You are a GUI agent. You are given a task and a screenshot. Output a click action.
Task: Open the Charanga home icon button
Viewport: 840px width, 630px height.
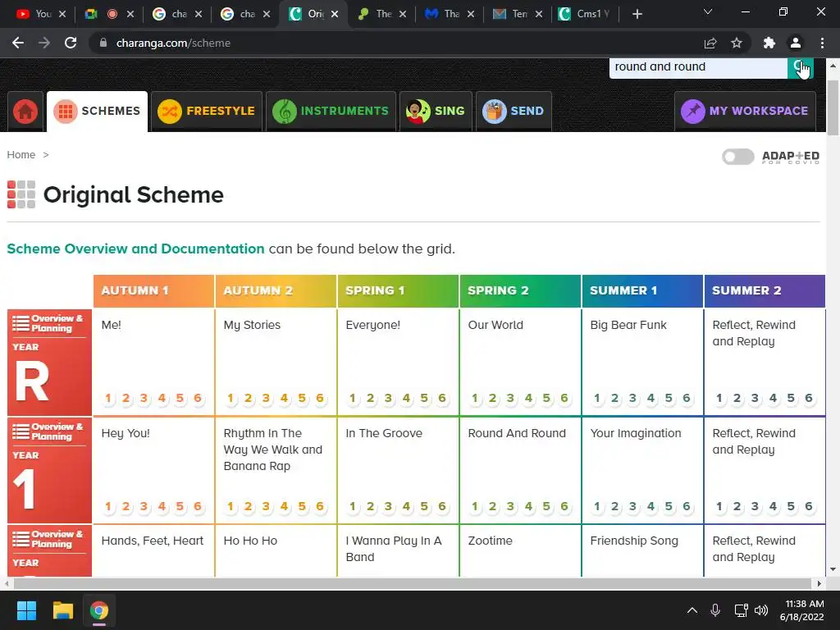point(25,111)
